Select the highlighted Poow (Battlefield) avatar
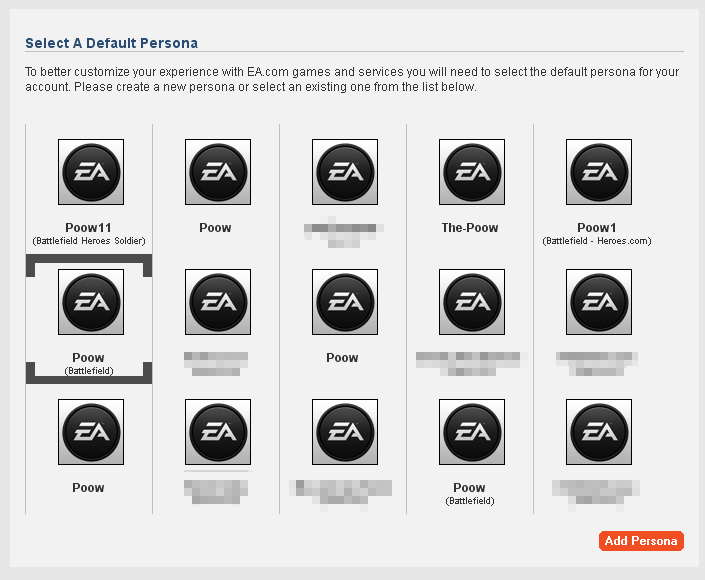 click(91, 302)
